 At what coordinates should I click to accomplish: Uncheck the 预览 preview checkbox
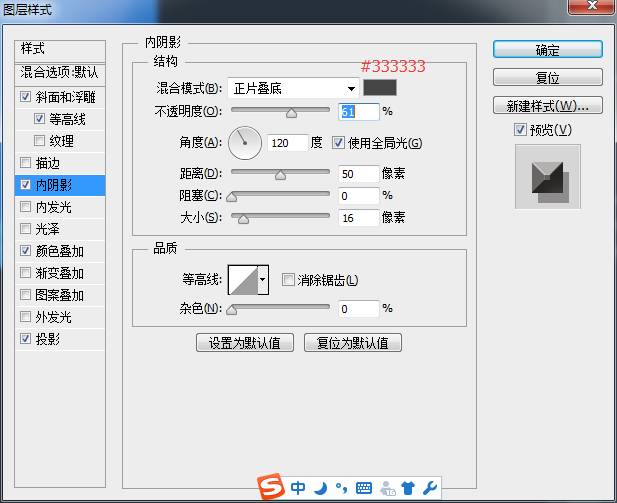[520, 130]
